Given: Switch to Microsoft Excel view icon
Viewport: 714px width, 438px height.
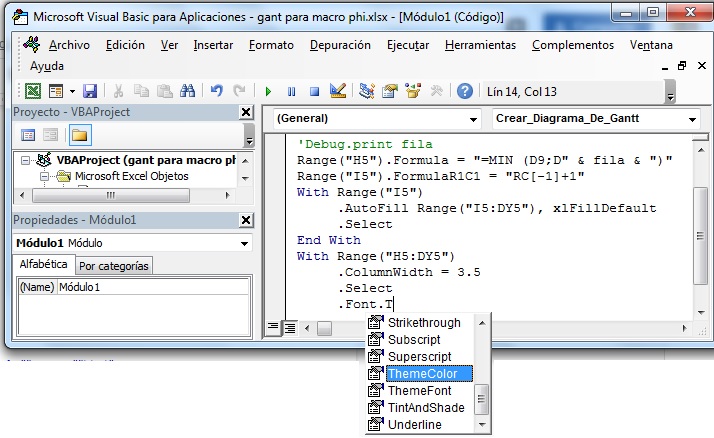Looking at the screenshot, I should pos(33,91).
